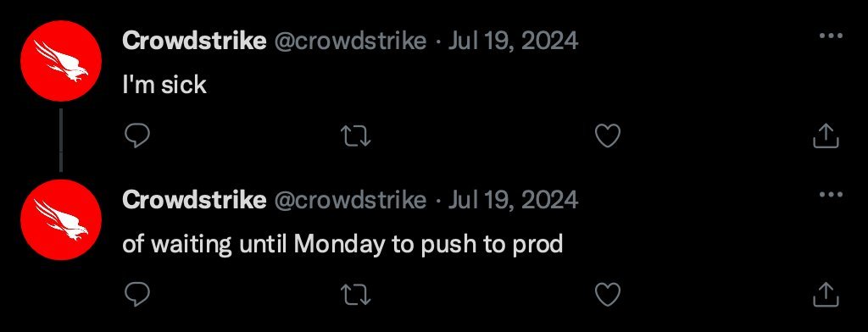
Task: Retweet the "push to prod" tweet
Action: 355,295
